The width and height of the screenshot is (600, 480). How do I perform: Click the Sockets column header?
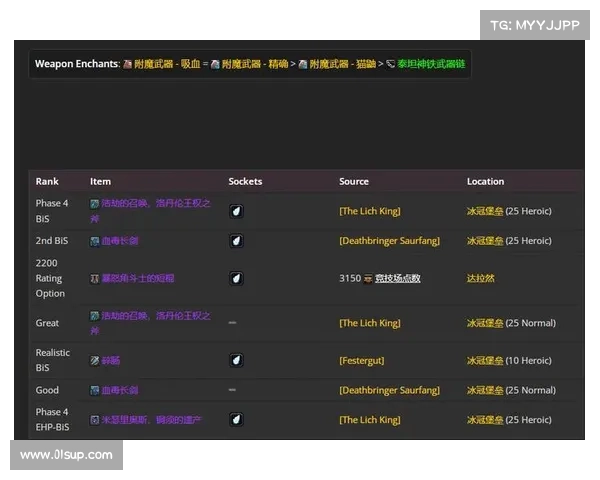[245, 182]
